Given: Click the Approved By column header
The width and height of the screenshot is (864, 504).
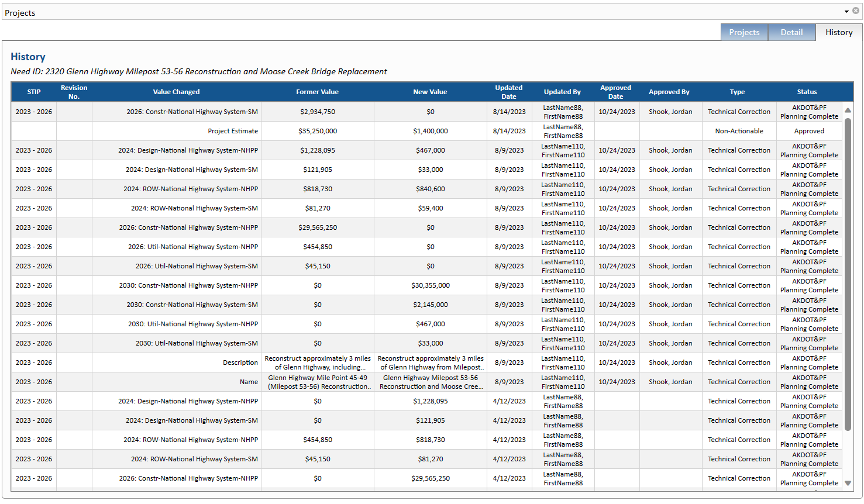Looking at the screenshot, I should [669, 92].
